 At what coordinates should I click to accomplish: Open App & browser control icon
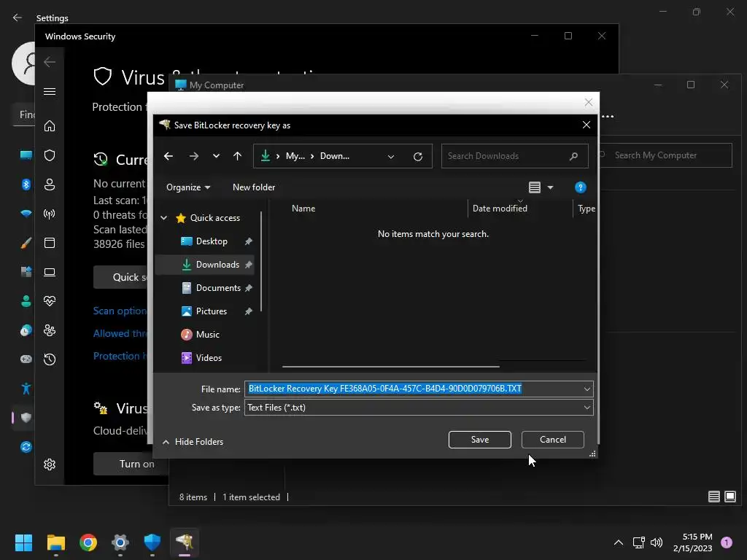click(50, 243)
